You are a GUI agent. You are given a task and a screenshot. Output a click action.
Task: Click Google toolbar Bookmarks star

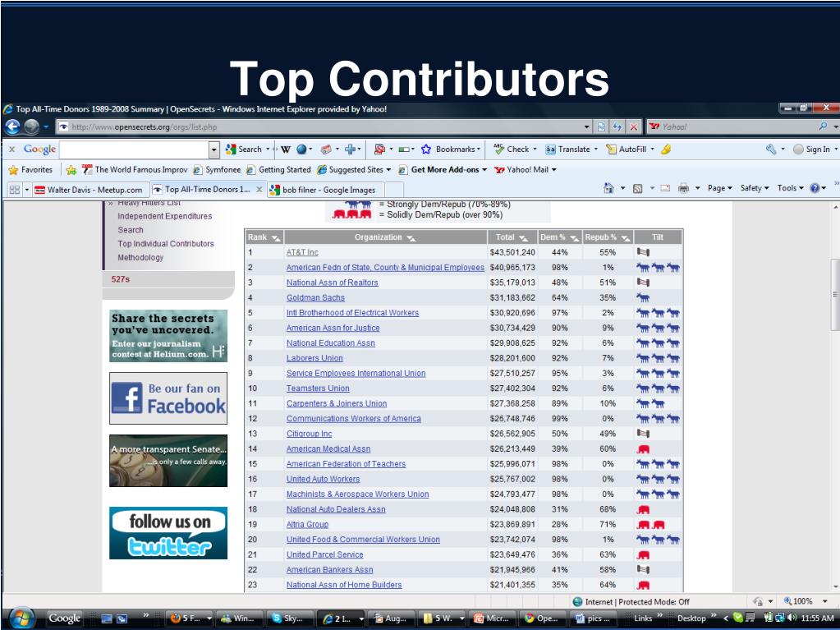click(449, 149)
